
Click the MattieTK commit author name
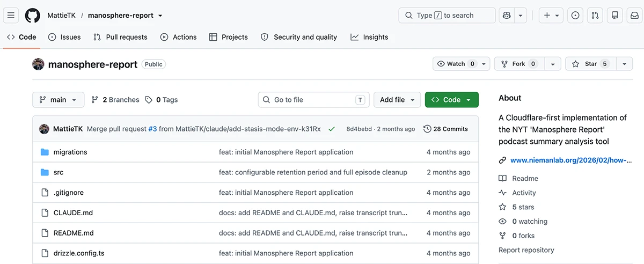click(68, 129)
